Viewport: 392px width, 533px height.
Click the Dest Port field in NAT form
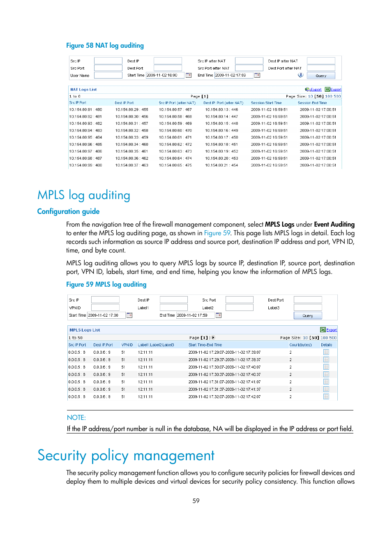pos(168,68)
